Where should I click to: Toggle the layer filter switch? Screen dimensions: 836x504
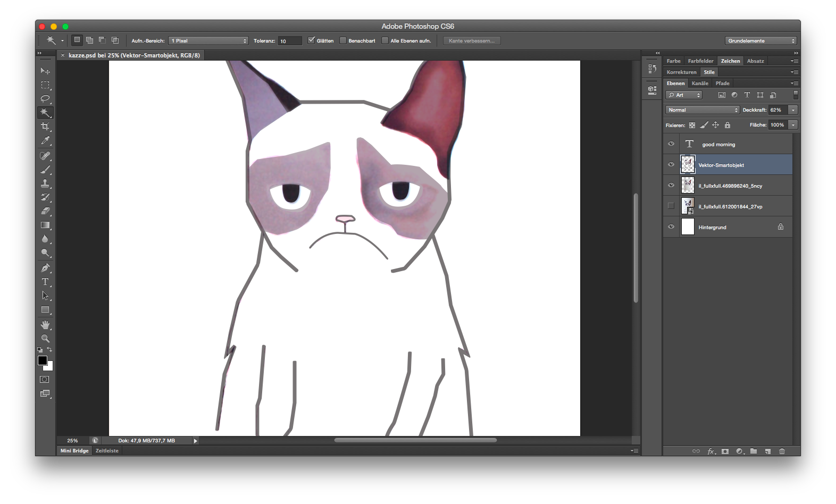tap(796, 95)
